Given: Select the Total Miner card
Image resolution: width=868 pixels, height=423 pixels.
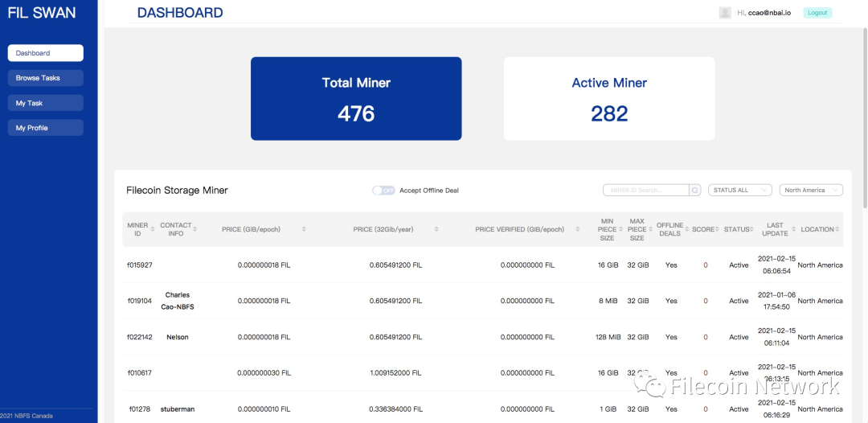Looking at the screenshot, I should coord(356,99).
